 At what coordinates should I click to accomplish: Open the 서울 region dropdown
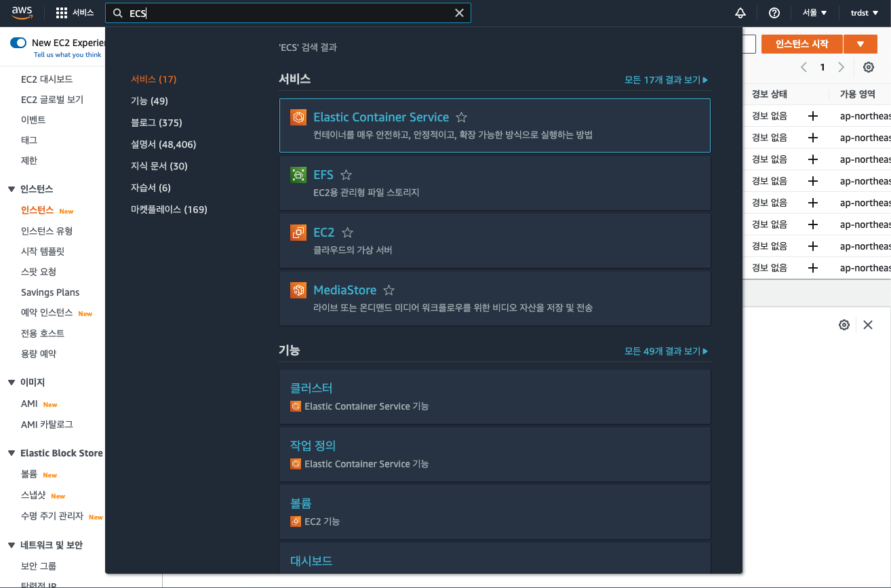click(814, 13)
